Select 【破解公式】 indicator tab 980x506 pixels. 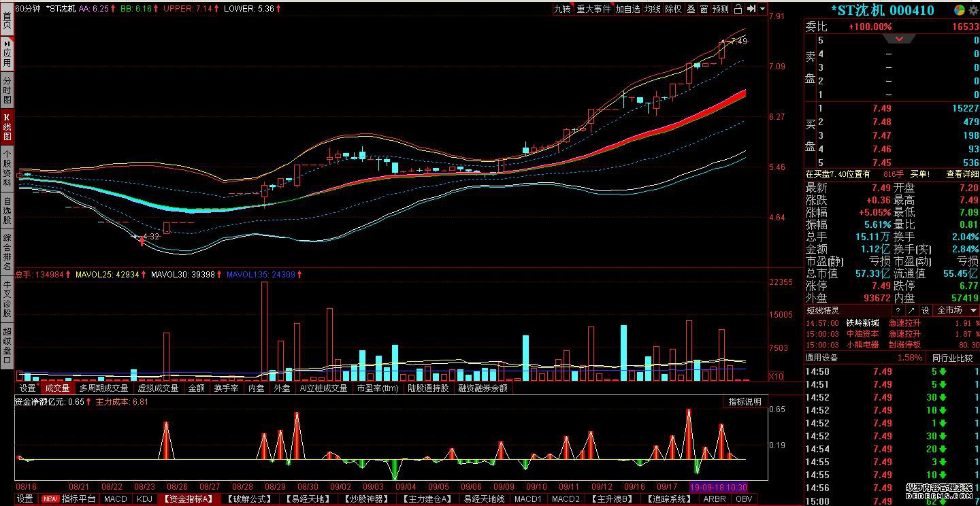coord(248,499)
